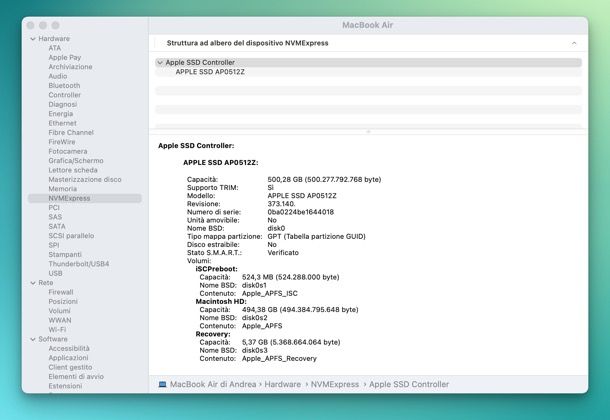Screen dimensions: 610x420
Task: Select Posizioni under Rete
Action: click(x=63, y=301)
